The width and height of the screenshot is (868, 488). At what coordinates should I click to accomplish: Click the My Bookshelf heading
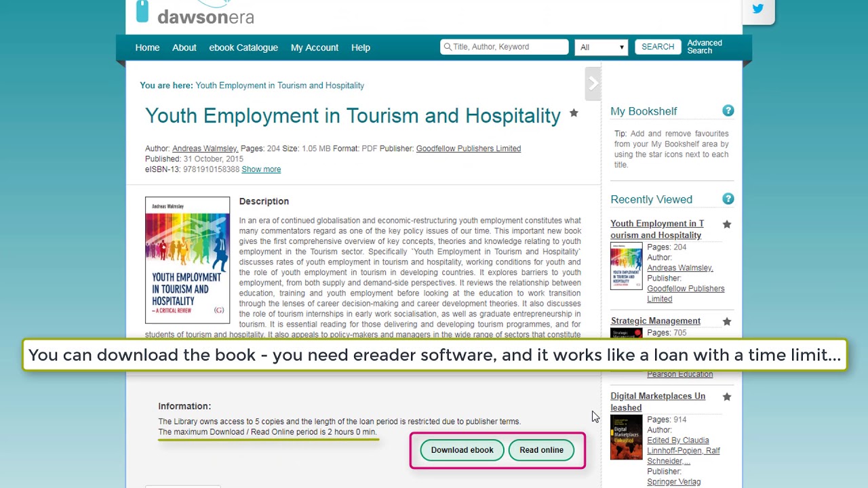(x=644, y=111)
